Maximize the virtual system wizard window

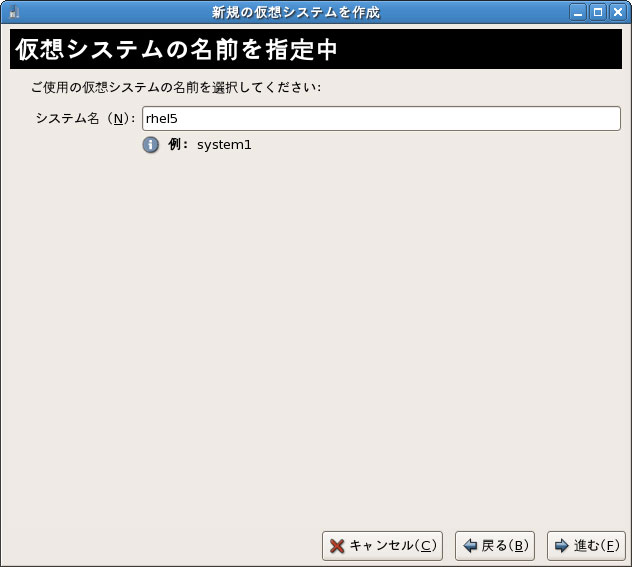598,12
